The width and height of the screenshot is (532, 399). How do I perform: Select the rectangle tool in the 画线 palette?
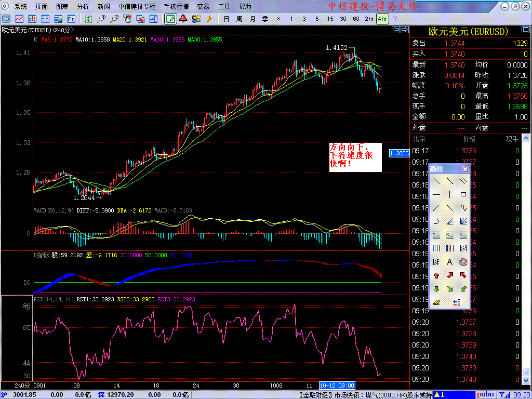pyautogui.click(x=463, y=194)
